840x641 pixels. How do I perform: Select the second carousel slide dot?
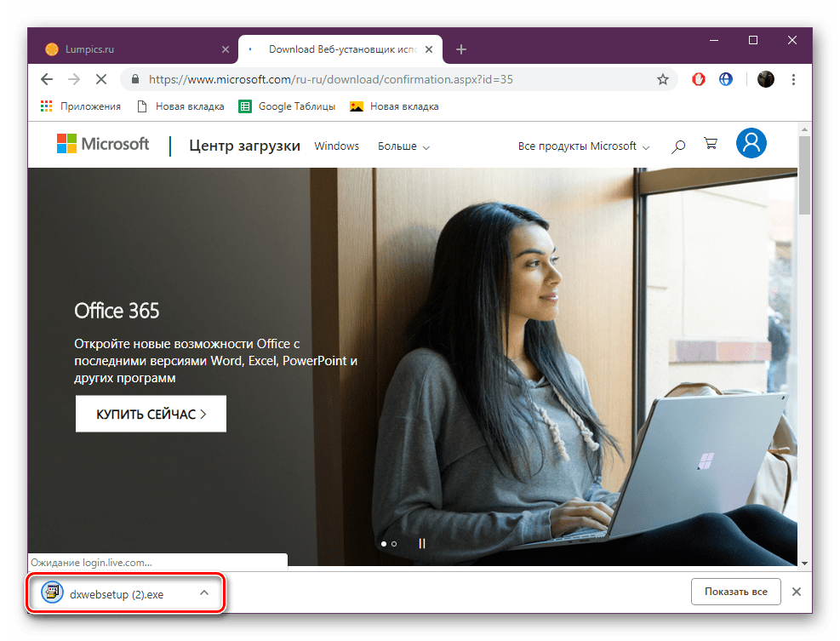click(394, 543)
